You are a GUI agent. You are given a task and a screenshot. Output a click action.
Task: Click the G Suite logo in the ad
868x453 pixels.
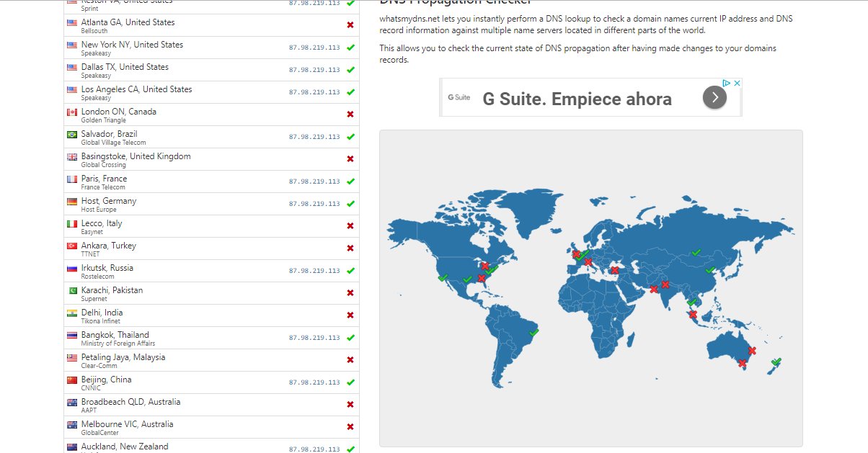[459, 97]
